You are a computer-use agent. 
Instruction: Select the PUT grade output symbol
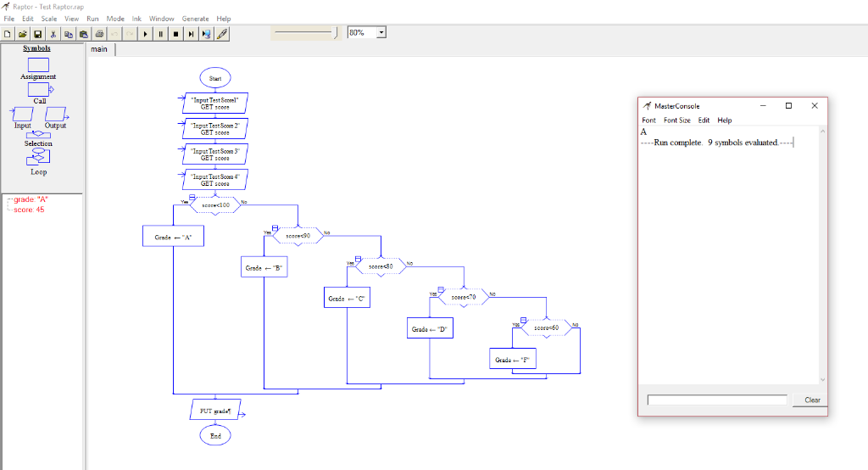tap(215, 410)
